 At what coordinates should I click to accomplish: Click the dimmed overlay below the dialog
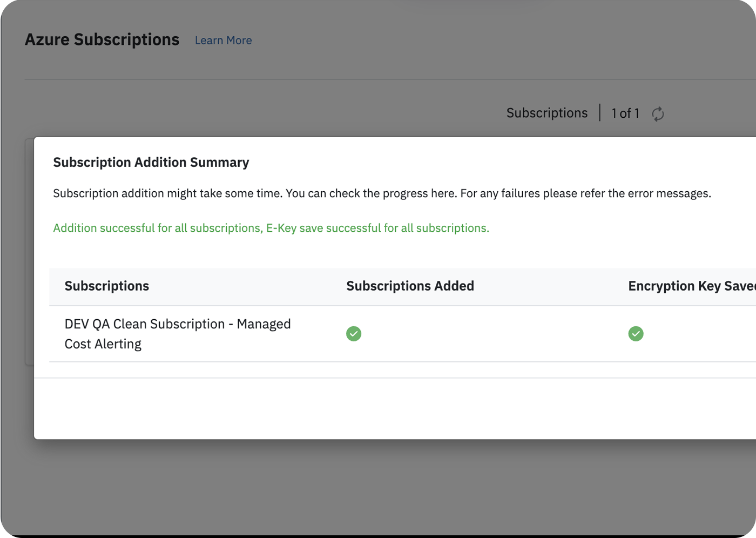click(378, 486)
